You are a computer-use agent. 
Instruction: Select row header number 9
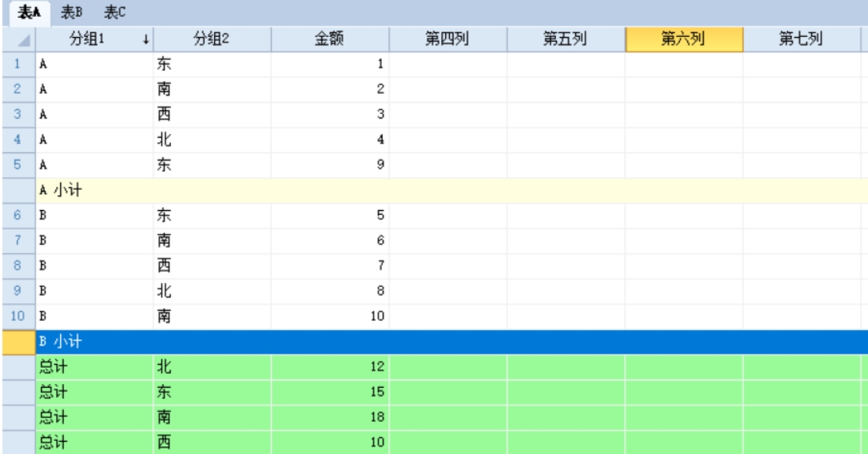[x=18, y=291]
